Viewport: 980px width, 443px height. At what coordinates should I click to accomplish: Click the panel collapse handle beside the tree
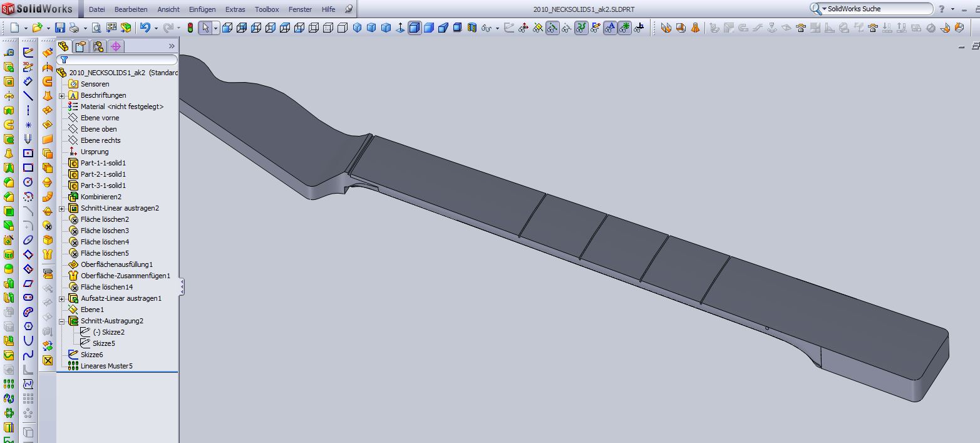coord(182,287)
